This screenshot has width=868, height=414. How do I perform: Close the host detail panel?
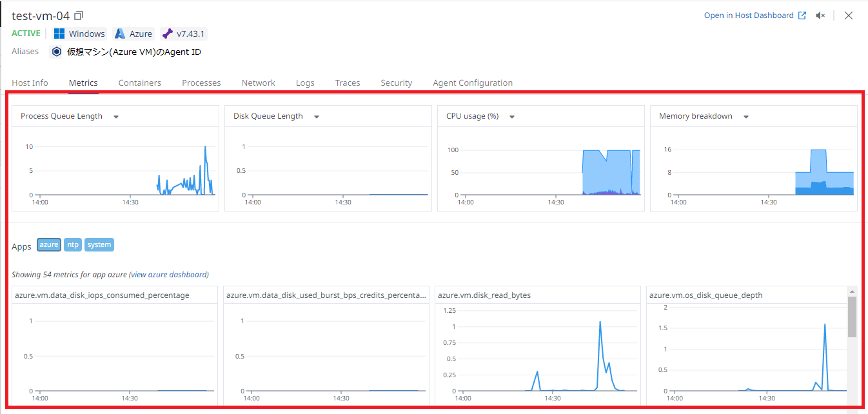pyautogui.click(x=849, y=15)
